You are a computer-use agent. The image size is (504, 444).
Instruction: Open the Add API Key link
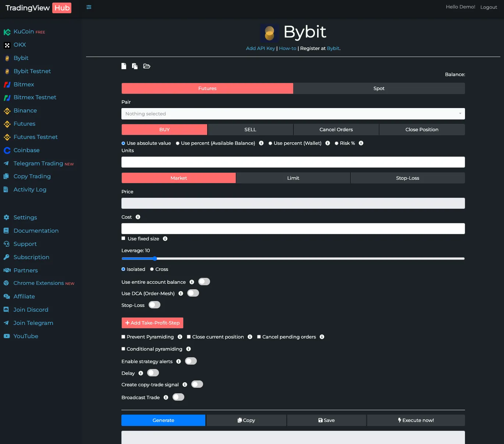coord(260,49)
